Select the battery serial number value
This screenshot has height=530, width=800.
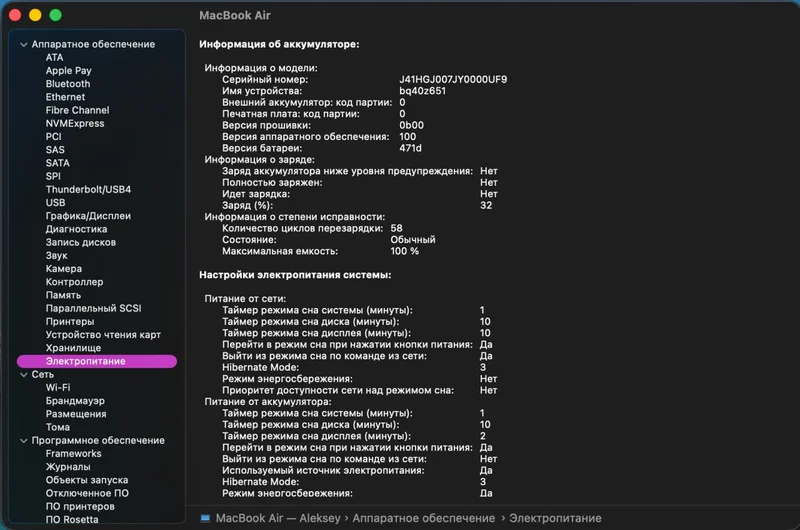[x=453, y=80]
